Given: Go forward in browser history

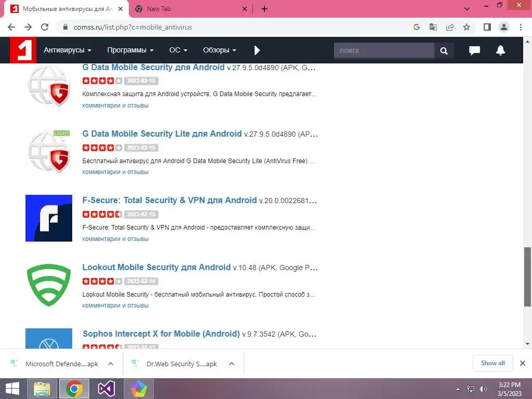Looking at the screenshot, I should pos(28,27).
